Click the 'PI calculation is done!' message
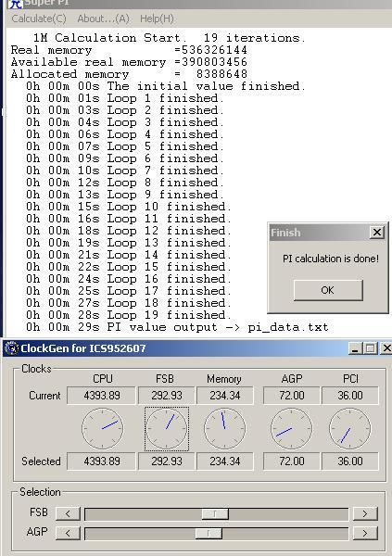 (331, 259)
